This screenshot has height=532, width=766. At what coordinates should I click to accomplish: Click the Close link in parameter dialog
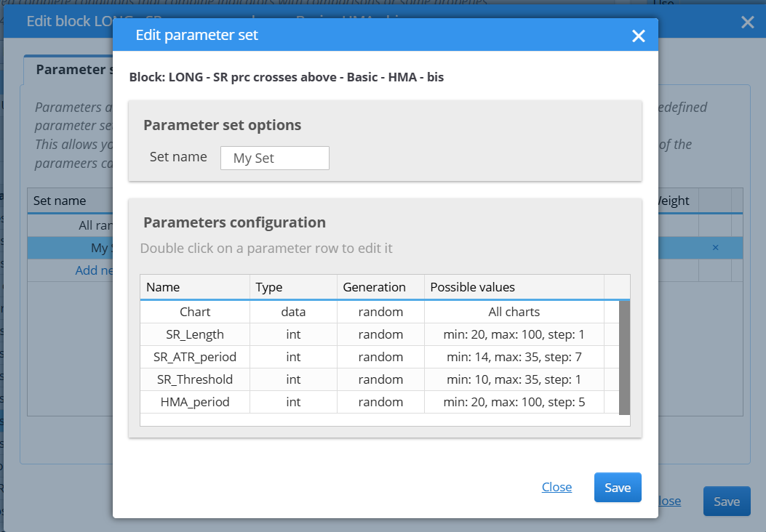click(x=556, y=487)
